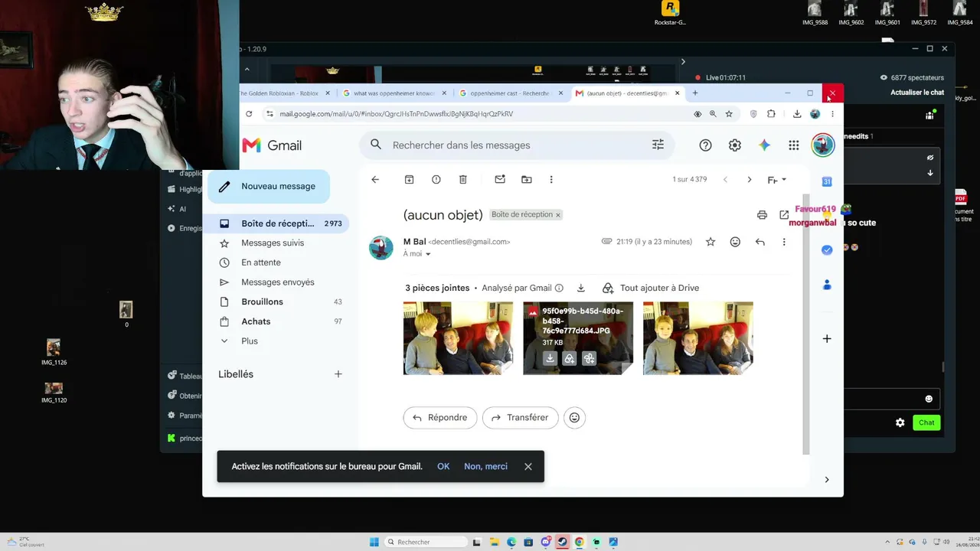Open Google Calendar in the side panel
The image size is (980, 551).
(x=827, y=181)
